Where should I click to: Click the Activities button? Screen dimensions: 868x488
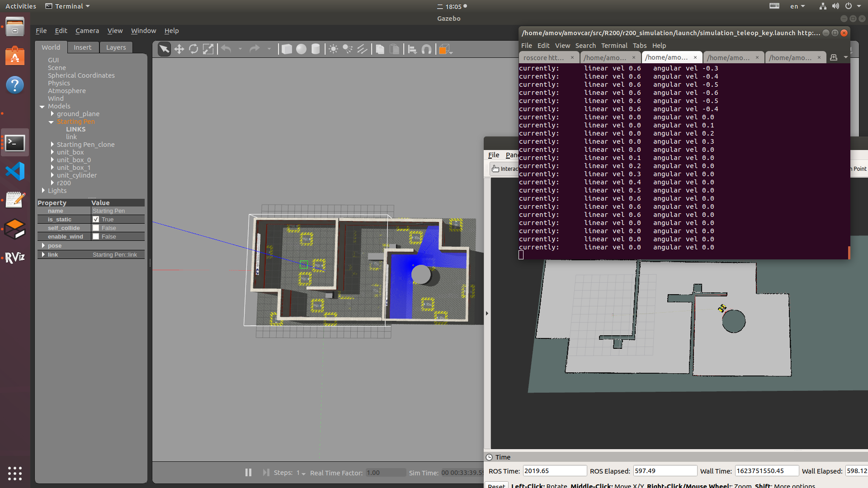coord(21,6)
